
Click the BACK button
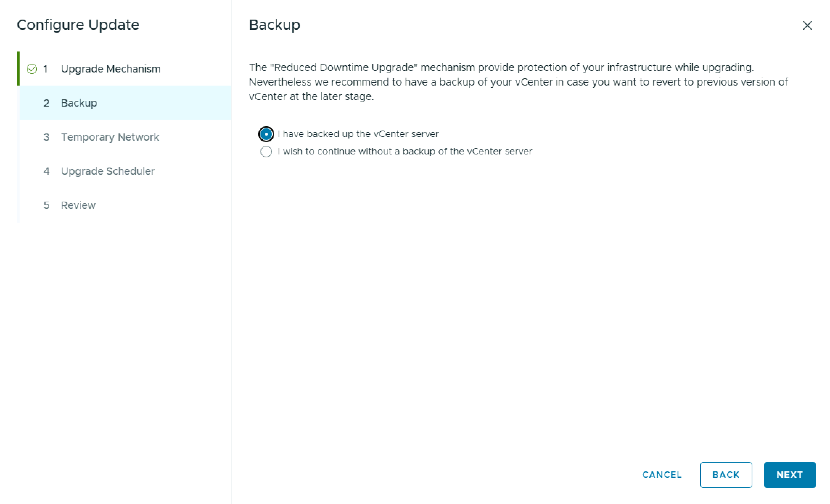coord(726,475)
